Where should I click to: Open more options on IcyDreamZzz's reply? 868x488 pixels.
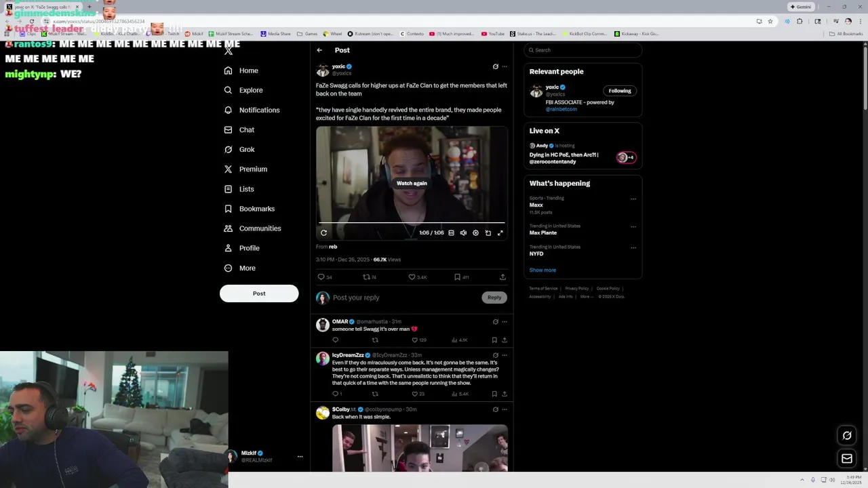coord(505,355)
